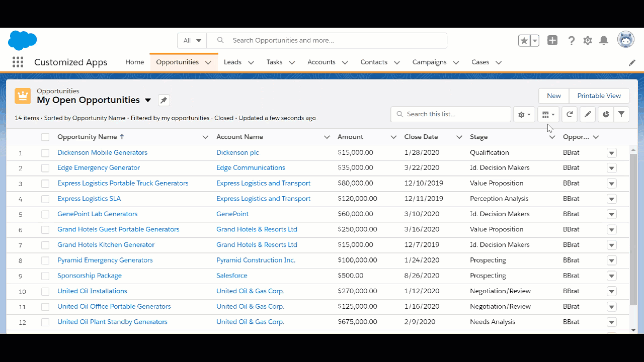Select the checkbox for Dickenson Mobile Generators row
The image size is (644, 362).
(x=45, y=152)
